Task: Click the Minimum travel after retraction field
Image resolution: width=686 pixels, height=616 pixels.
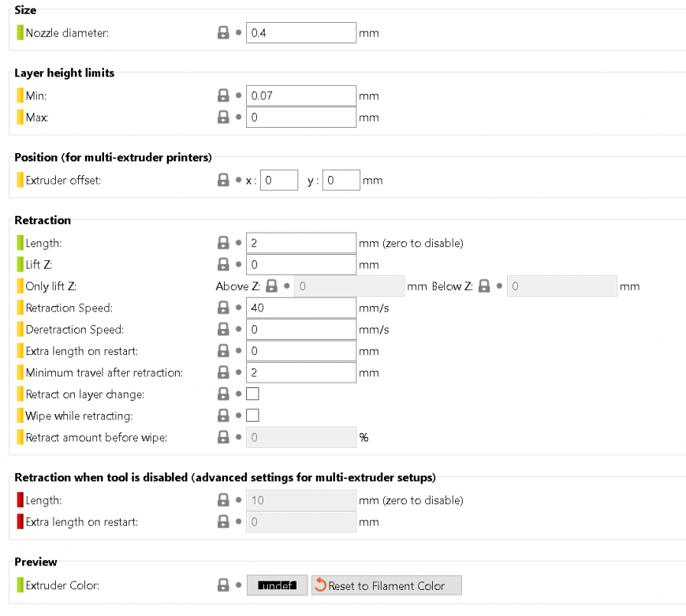Action: click(301, 373)
